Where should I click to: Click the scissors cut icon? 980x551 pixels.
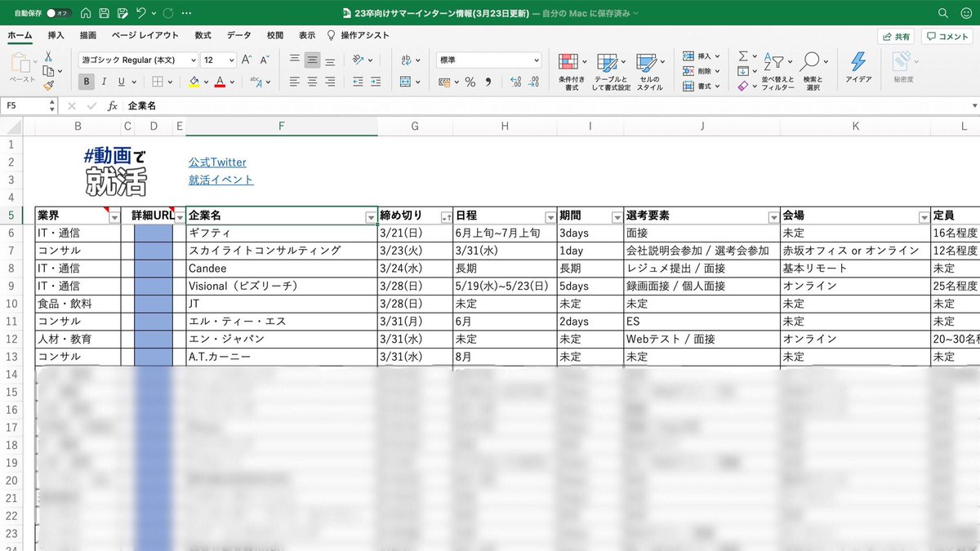[48, 57]
